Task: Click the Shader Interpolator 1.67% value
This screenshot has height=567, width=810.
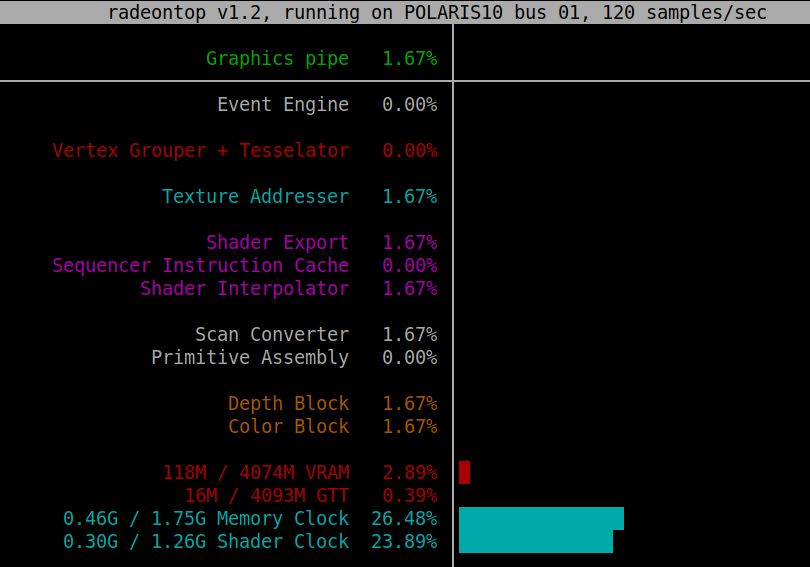Action: pyautogui.click(x=410, y=289)
